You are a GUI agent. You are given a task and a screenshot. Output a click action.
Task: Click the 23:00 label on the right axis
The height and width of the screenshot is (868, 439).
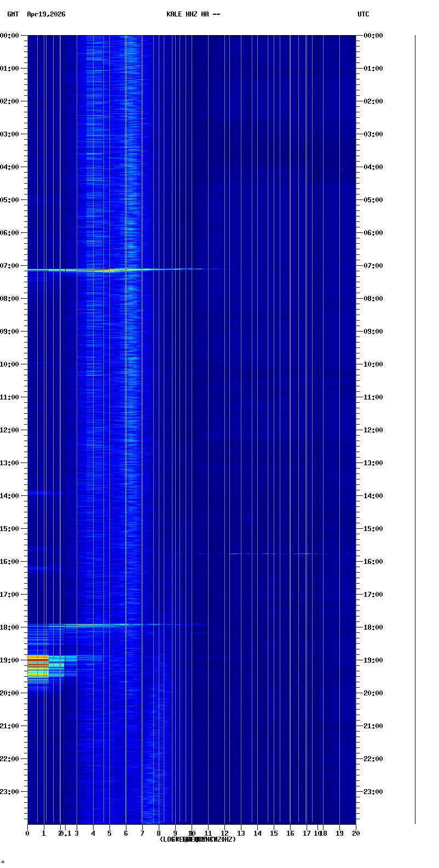[373, 792]
